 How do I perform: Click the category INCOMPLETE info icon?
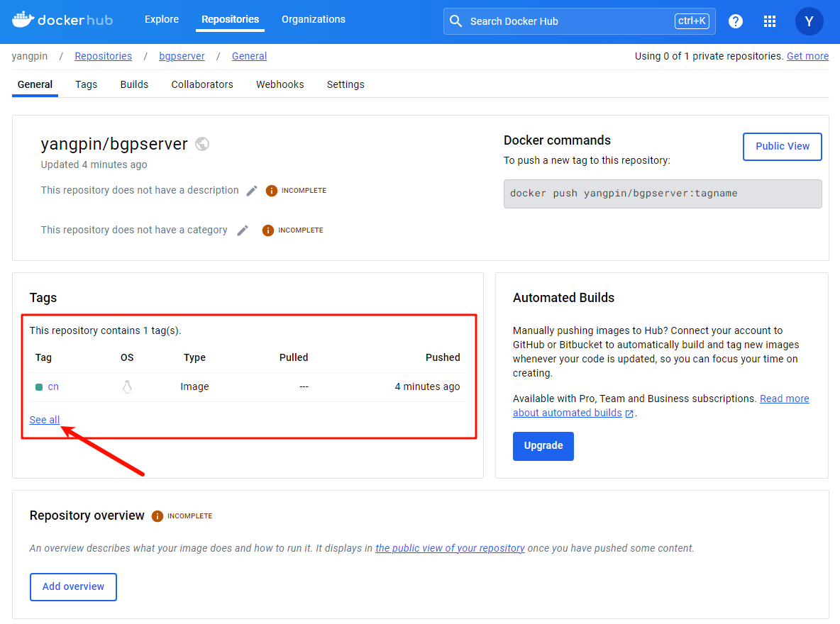268,230
